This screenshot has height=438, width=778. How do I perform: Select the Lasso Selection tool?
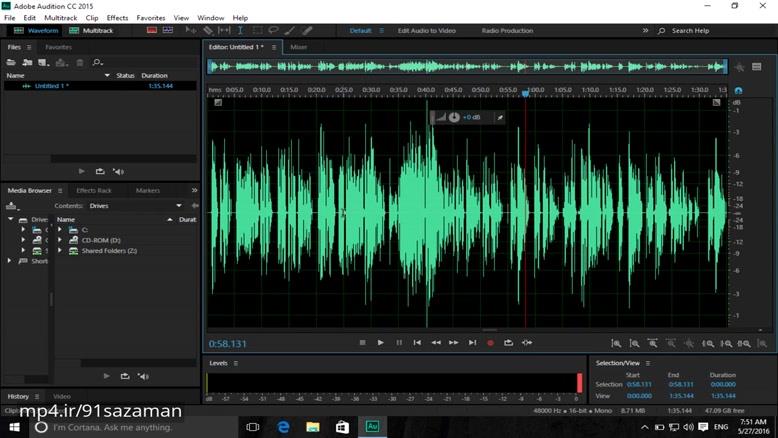tap(273, 31)
